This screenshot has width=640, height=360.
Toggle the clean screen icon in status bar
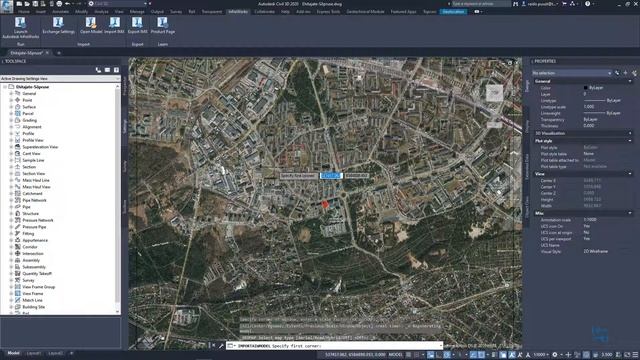click(627, 355)
